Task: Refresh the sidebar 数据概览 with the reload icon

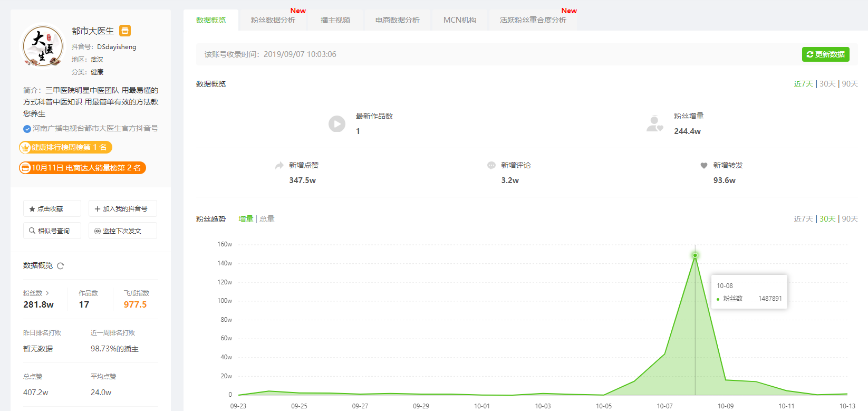Action: click(61, 266)
